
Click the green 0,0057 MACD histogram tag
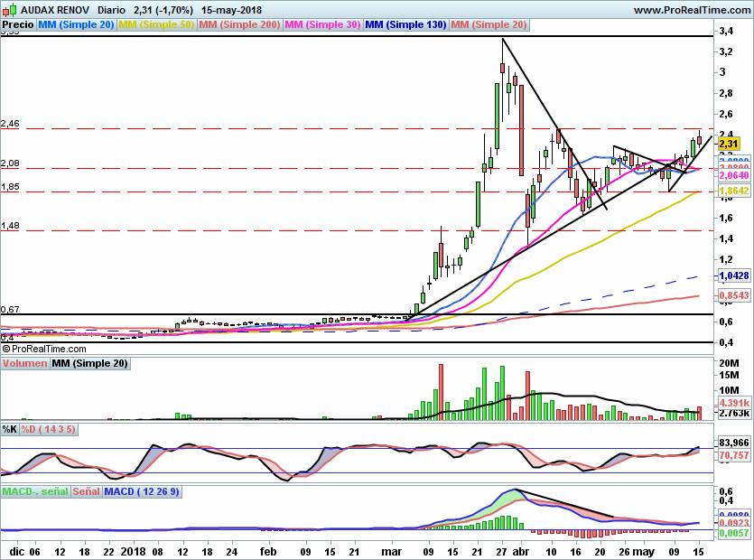coord(734,533)
